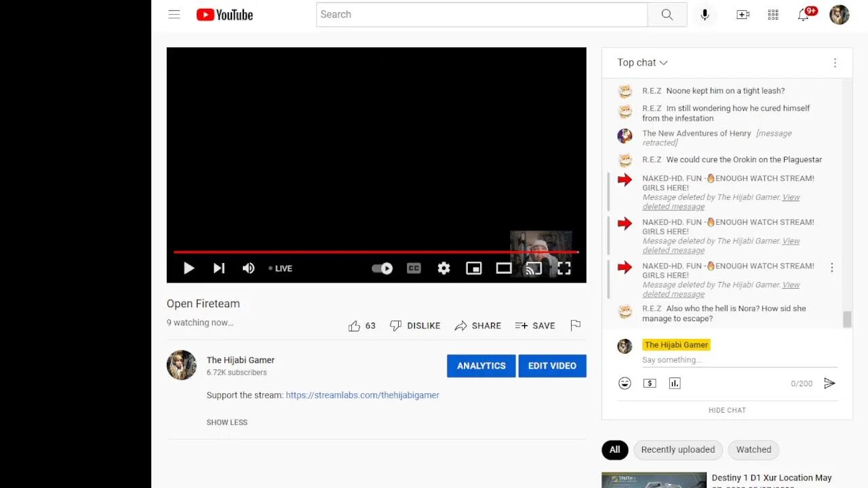Viewport: 868px width, 488px height.
Task: Toggle closed captions CC
Action: coord(414,268)
